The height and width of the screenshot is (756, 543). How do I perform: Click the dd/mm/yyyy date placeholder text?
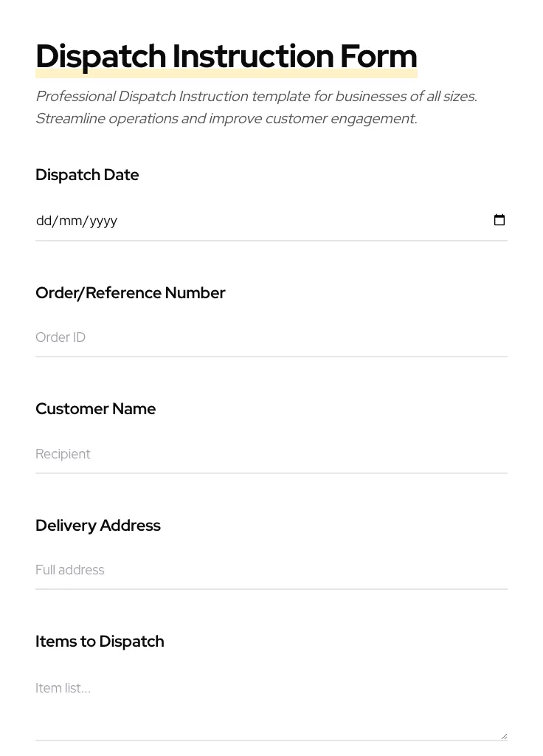pyautogui.click(x=77, y=220)
